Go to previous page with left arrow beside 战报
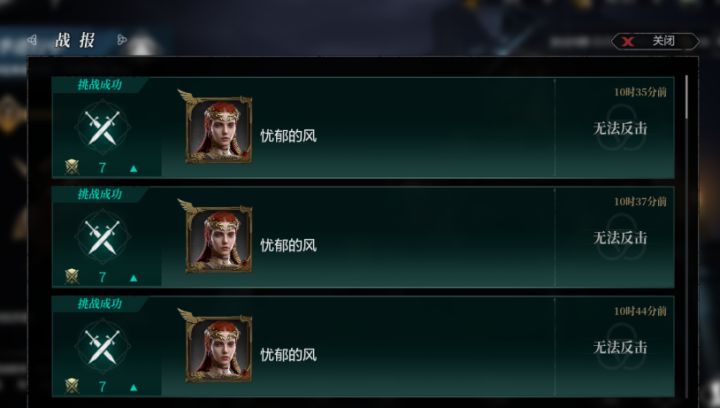720x408 pixels. coord(32,40)
